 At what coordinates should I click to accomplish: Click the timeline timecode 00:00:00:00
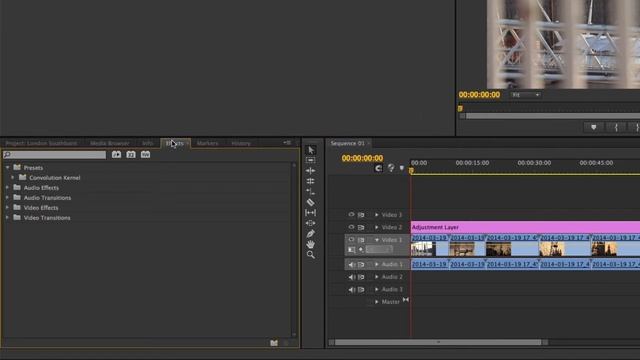[x=362, y=158]
